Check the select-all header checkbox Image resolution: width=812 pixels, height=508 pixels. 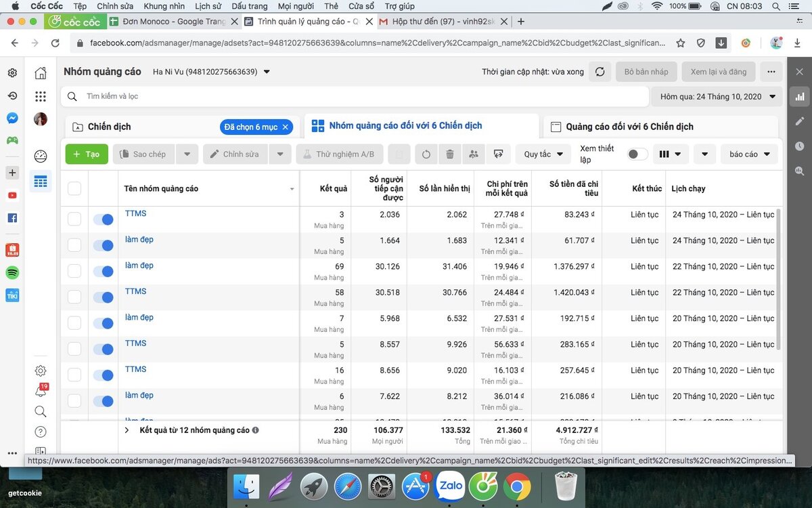(74, 188)
